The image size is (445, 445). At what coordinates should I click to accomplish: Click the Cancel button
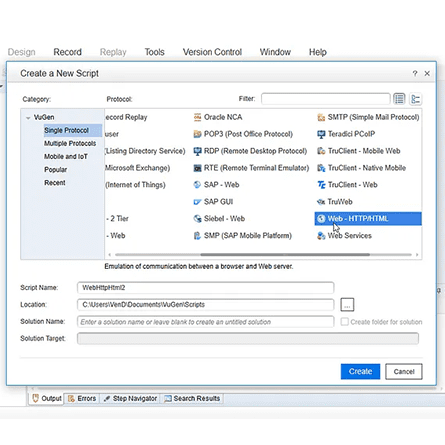pyautogui.click(x=404, y=371)
